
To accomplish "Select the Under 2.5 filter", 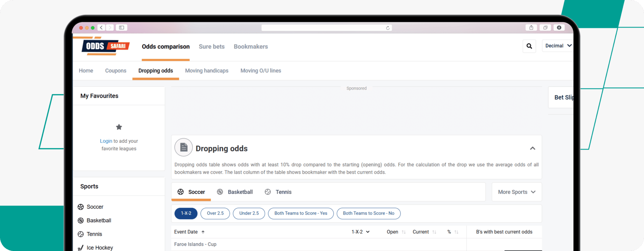I will [x=249, y=213].
